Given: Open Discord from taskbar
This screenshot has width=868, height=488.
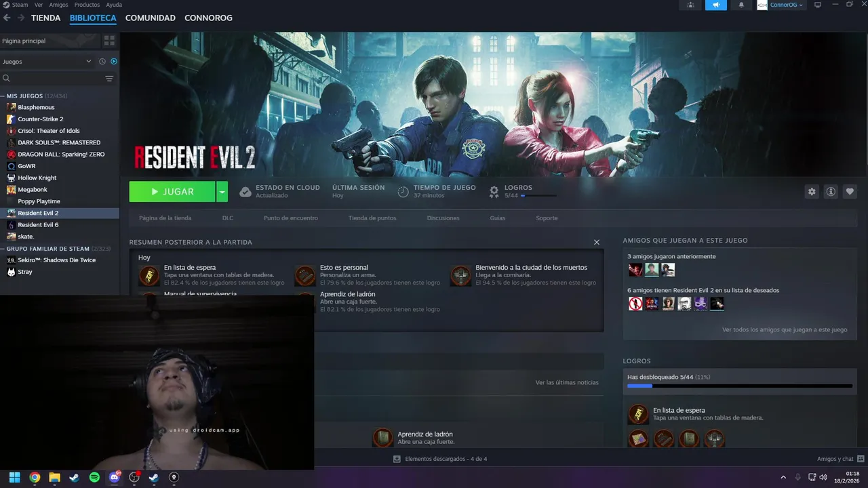Looking at the screenshot, I should tap(115, 477).
